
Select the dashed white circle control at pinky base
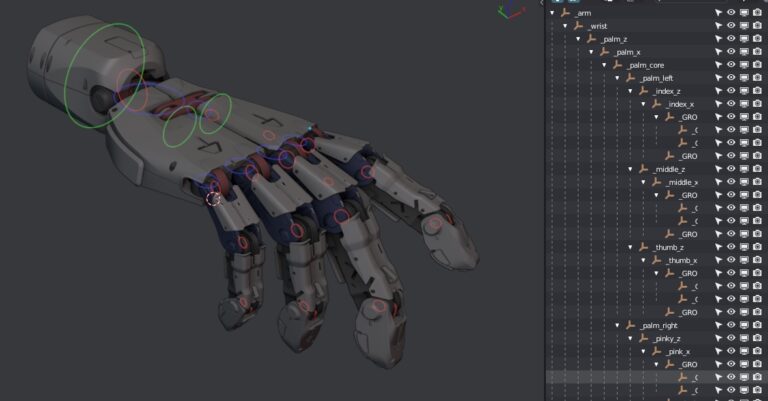pos(213,199)
